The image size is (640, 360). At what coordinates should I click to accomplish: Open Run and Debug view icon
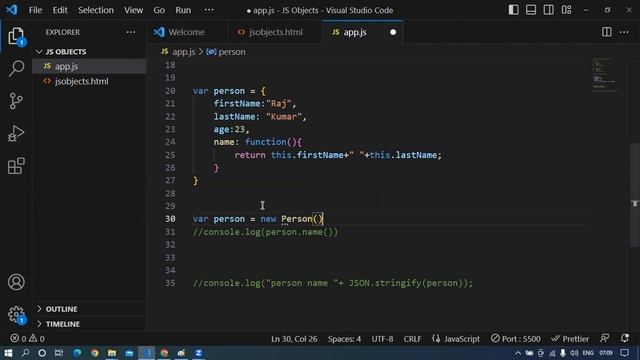click(16, 133)
